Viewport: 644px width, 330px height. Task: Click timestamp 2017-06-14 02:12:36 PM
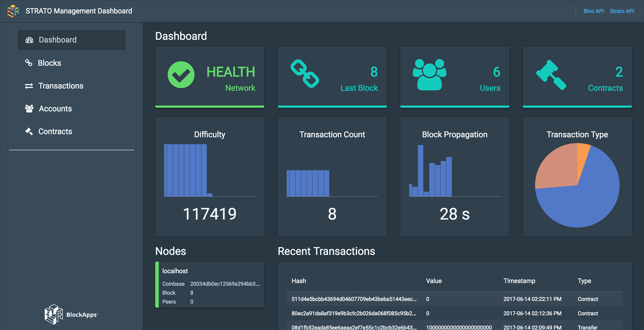click(532, 313)
